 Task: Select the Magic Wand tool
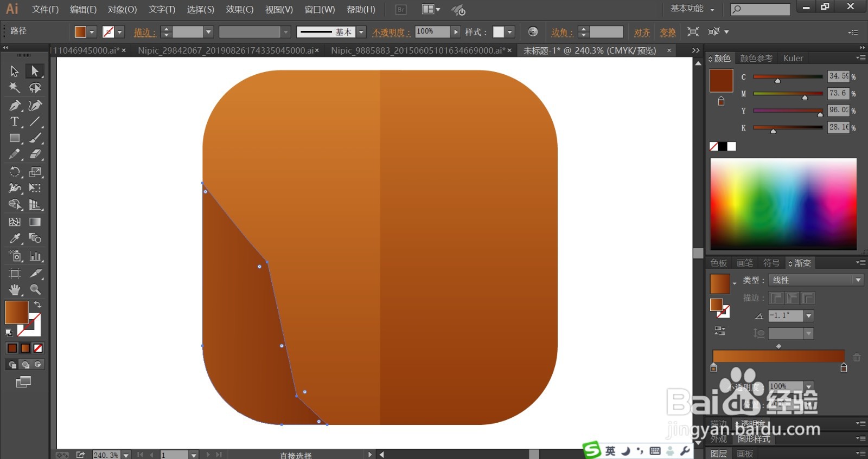[15, 88]
